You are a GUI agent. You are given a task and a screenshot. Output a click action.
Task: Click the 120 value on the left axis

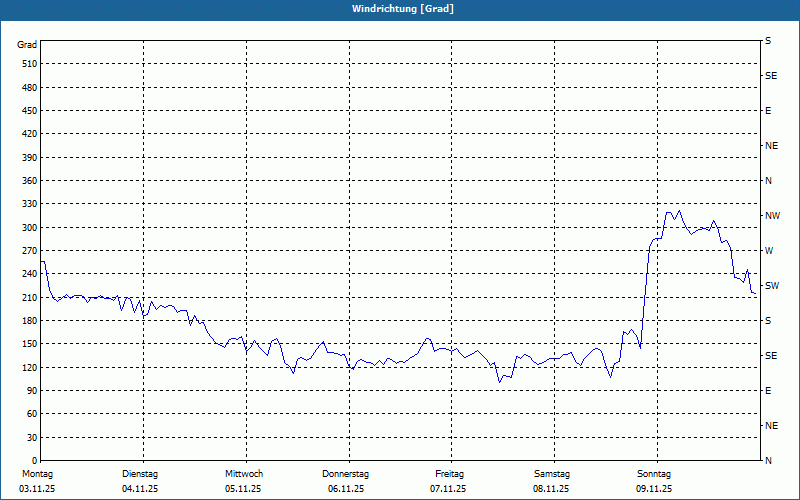click(30, 367)
